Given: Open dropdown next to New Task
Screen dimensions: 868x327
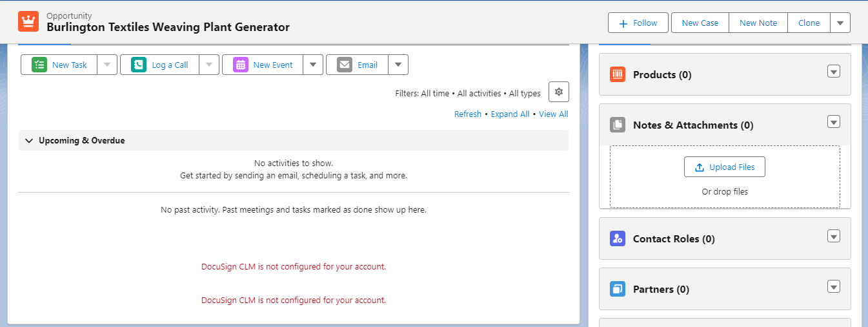Looking at the screenshot, I should tap(107, 65).
